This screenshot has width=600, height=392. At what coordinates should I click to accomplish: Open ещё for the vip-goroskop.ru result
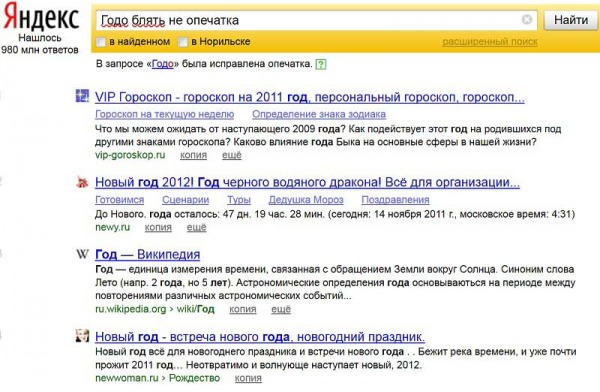232,155
